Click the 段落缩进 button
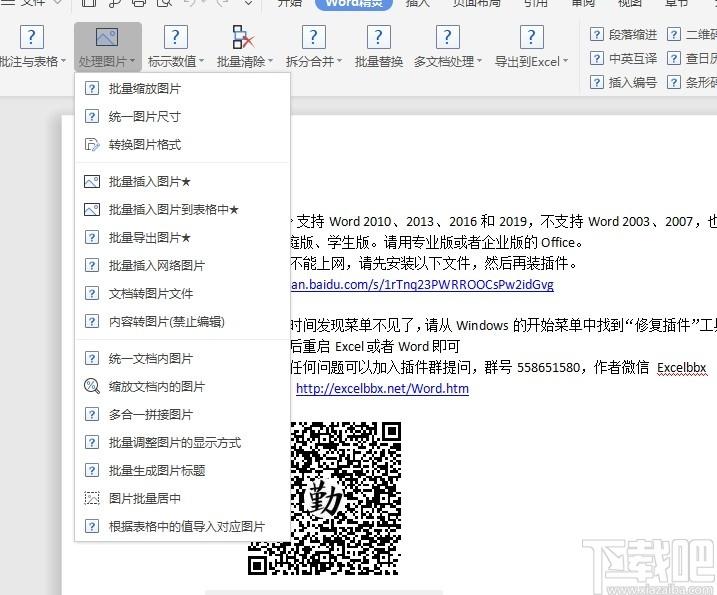Image resolution: width=717 pixels, height=595 pixels. 624,34
